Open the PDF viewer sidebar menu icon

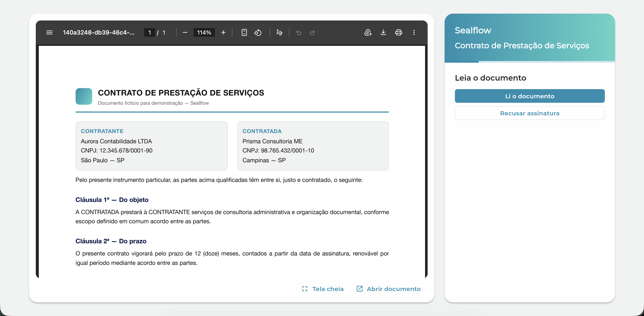pyautogui.click(x=49, y=33)
